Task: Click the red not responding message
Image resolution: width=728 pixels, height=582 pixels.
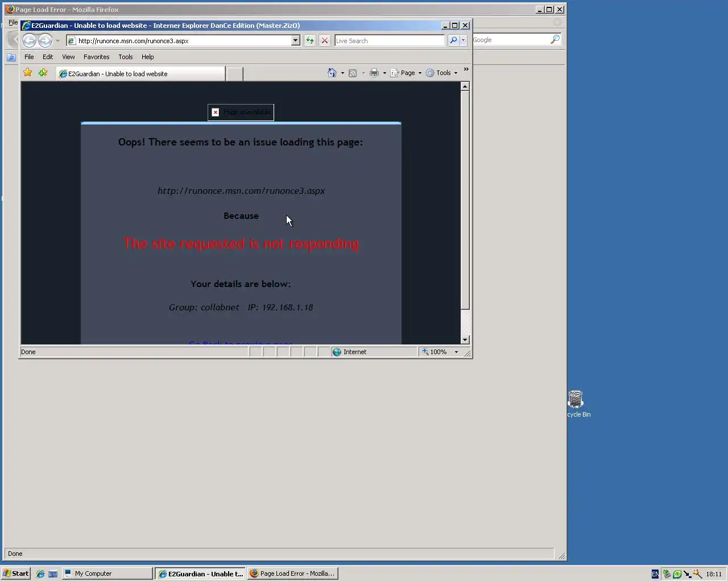Action: tap(241, 244)
